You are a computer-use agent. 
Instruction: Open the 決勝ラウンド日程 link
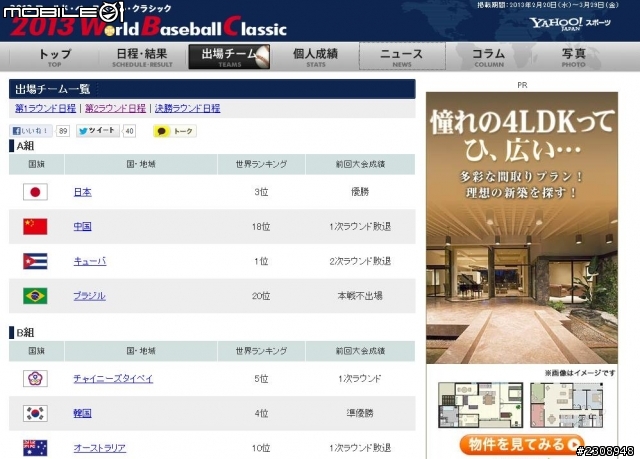point(187,109)
